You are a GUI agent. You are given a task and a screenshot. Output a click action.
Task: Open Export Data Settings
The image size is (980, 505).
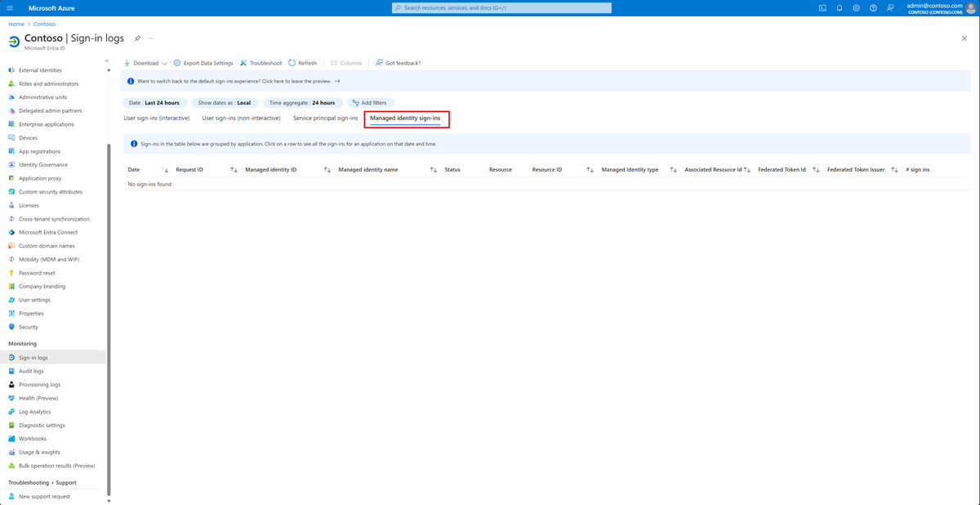pyautogui.click(x=203, y=63)
